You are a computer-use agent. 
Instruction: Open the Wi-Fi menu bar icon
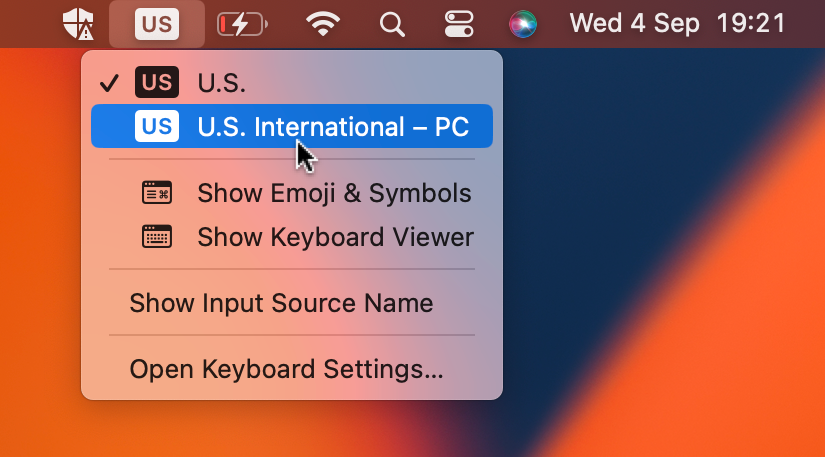(323, 24)
